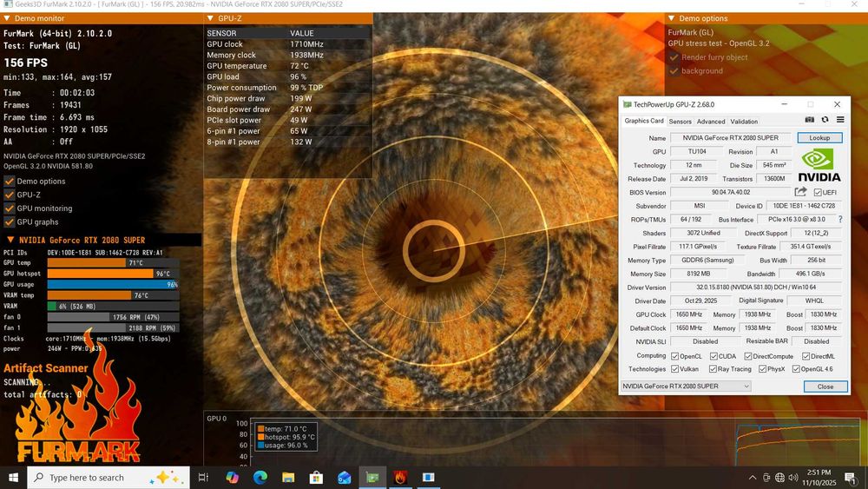
Task: Click the Windows taskbar search box
Action: pyautogui.click(x=87, y=478)
